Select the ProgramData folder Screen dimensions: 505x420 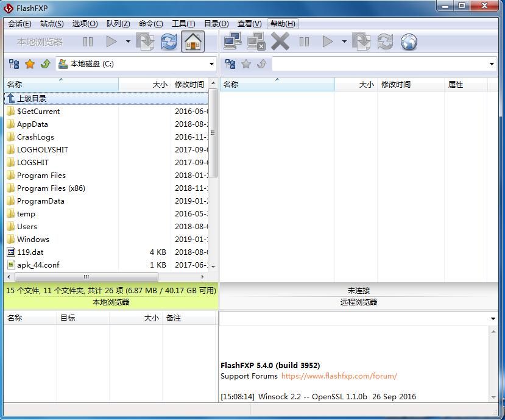[41, 201]
